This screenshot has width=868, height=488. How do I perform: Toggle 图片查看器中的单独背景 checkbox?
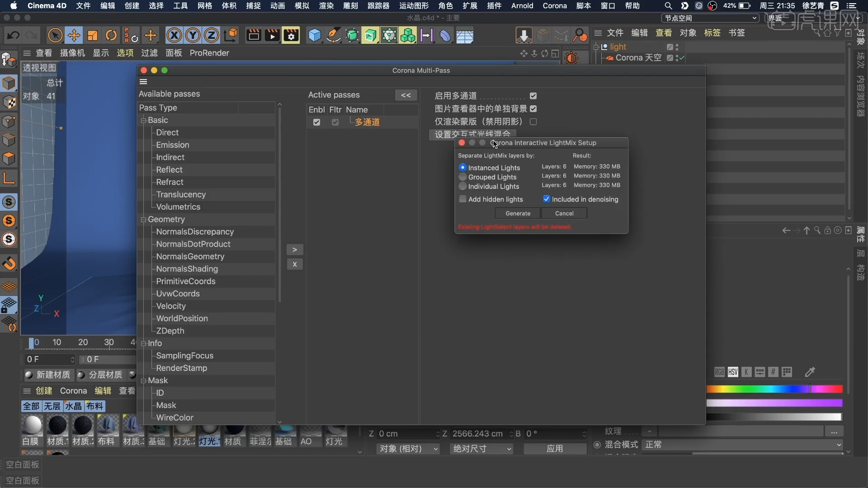[x=533, y=108]
